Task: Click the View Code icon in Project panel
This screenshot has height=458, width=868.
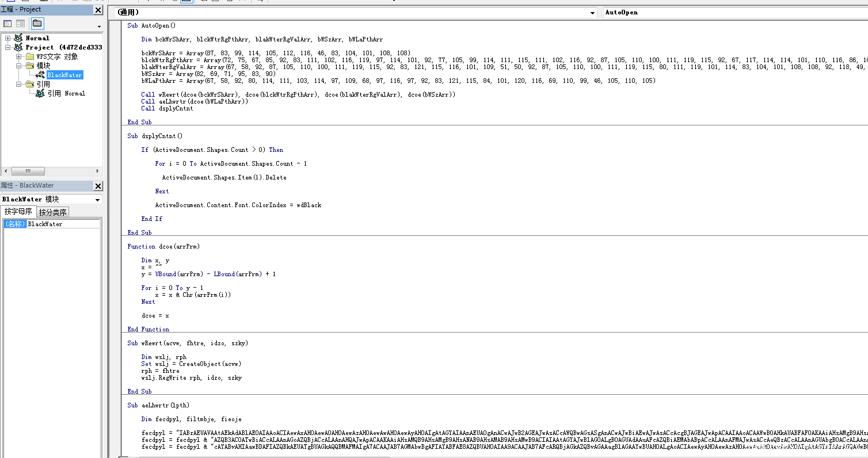Action: [7, 24]
